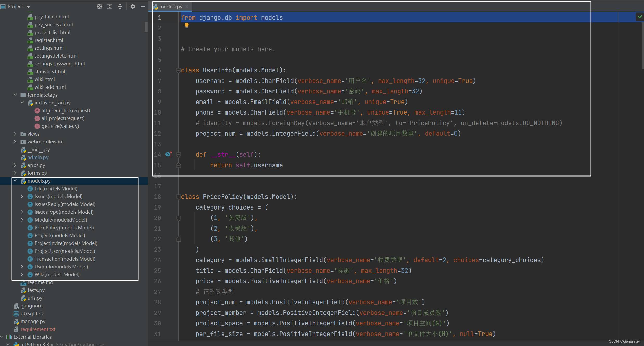
Task: Click the locate/select opened file target icon
Action: coord(99,7)
